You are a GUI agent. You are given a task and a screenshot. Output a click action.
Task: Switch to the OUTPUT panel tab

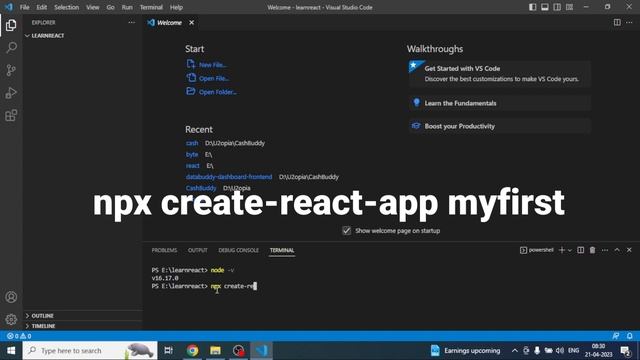(x=198, y=250)
